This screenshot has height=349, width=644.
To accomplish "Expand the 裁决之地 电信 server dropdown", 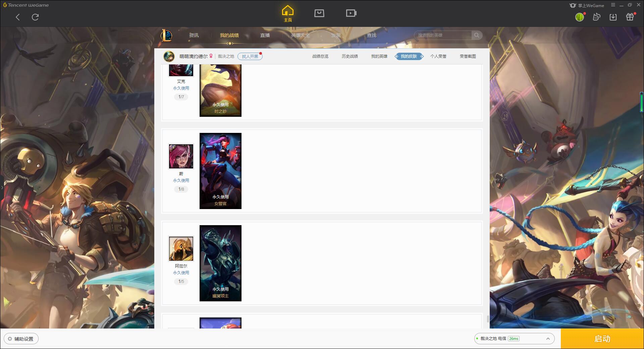I will pyautogui.click(x=514, y=339).
